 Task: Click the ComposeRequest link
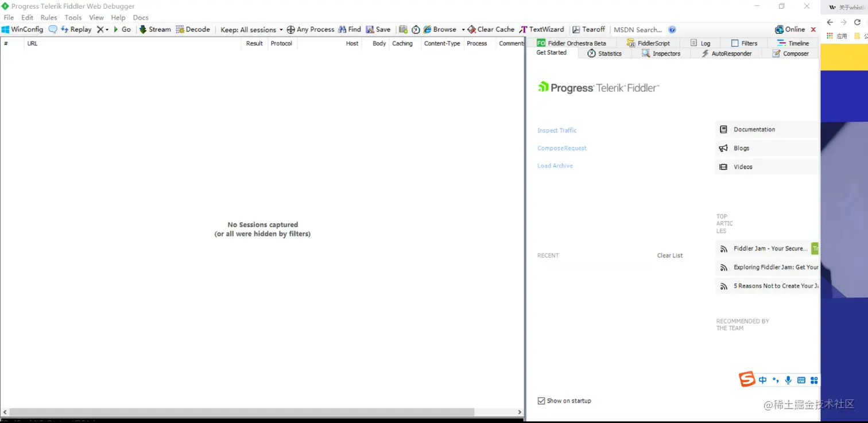coord(562,148)
